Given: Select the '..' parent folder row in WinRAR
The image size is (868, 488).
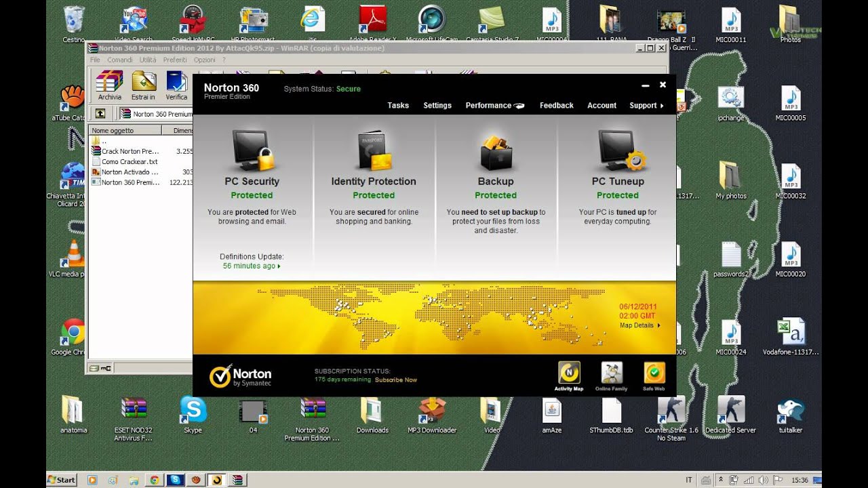Looking at the screenshot, I should click(141, 141).
